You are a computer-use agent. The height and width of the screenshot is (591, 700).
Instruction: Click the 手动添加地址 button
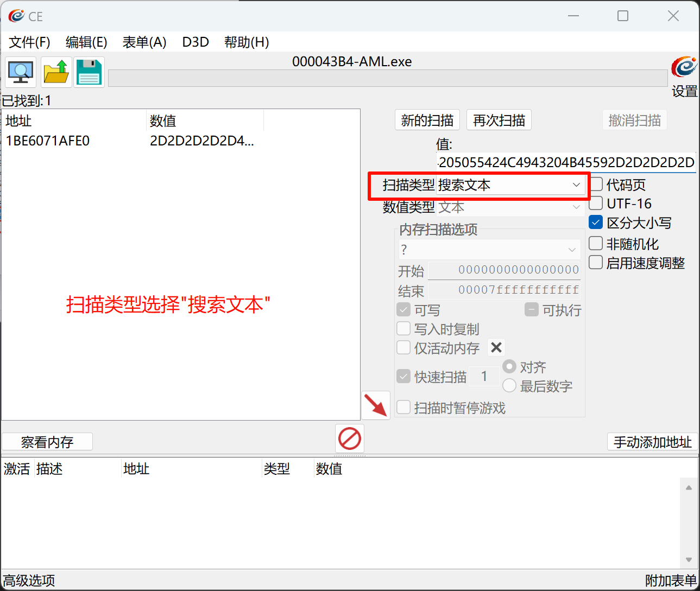[652, 442]
